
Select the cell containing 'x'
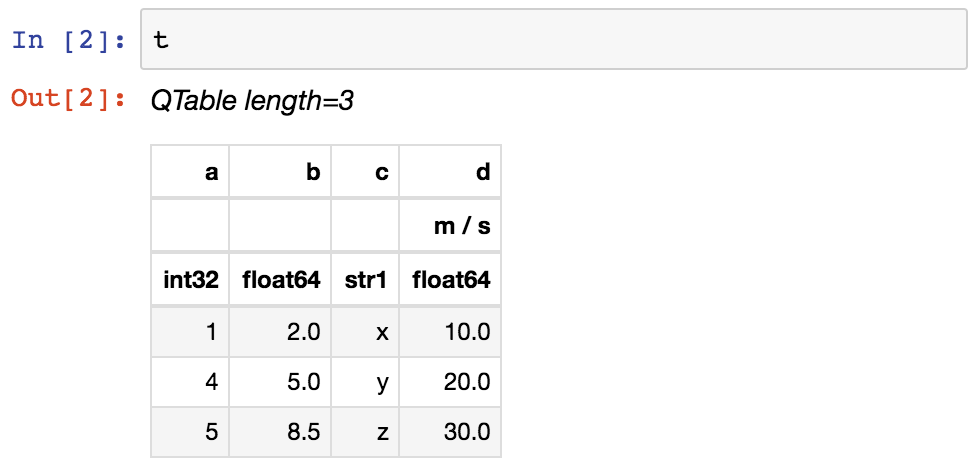coord(381,333)
